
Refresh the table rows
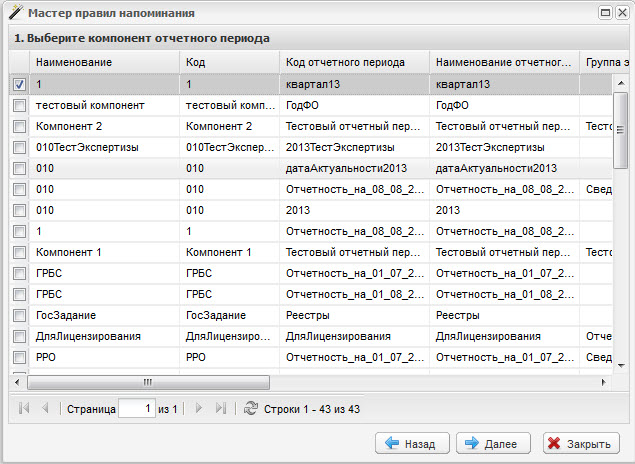click(250, 409)
